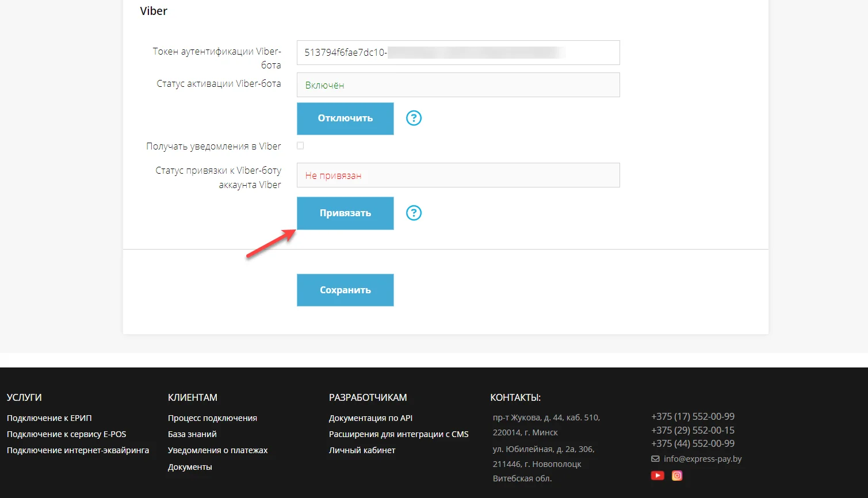Click the label Токен аутентификации Viber-бота
Image resolution: width=868 pixels, height=498 pixels.
point(217,58)
